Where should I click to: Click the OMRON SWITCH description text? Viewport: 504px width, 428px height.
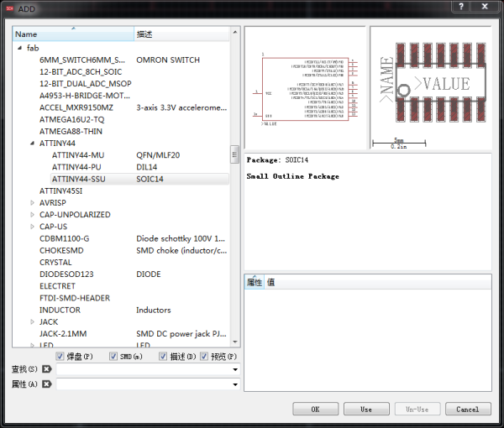pyautogui.click(x=168, y=60)
